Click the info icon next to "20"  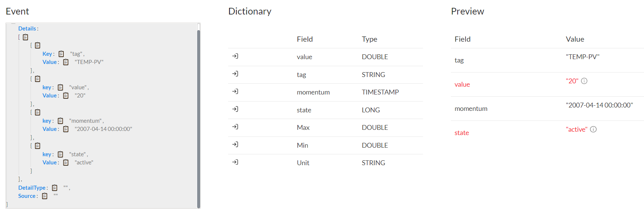click(584, 81)
